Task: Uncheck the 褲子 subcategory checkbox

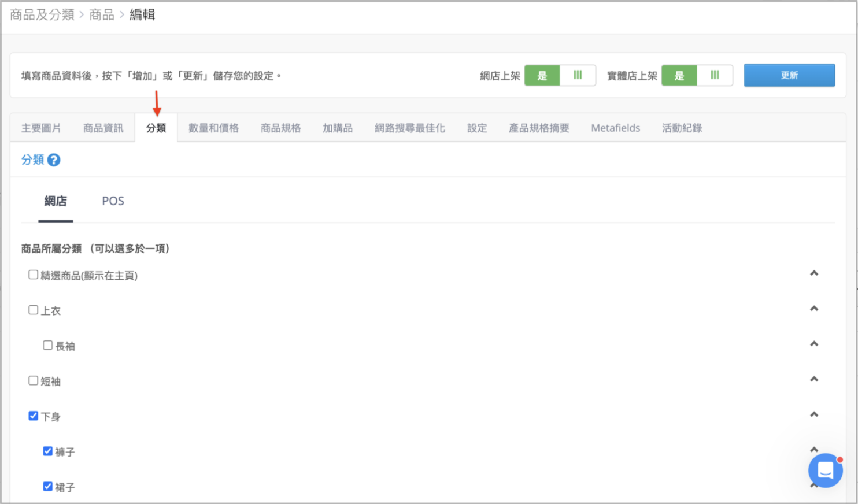Action: (48, 451)
